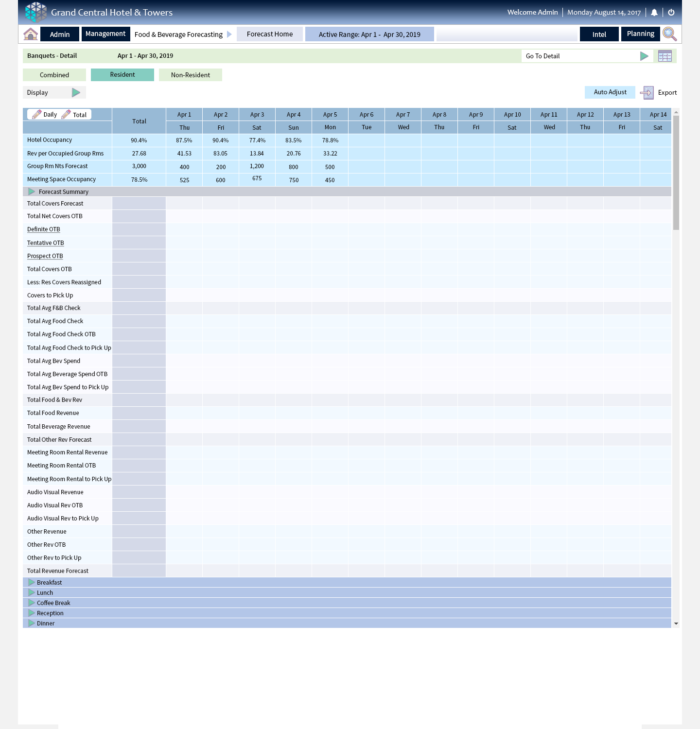Select the Resident view toggle
Viewport: 700px width, 729px height.
[122, 75]
